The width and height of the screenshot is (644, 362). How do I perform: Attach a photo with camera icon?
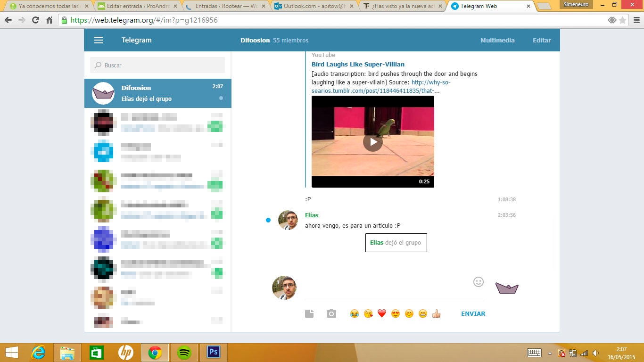pos(331,313)
